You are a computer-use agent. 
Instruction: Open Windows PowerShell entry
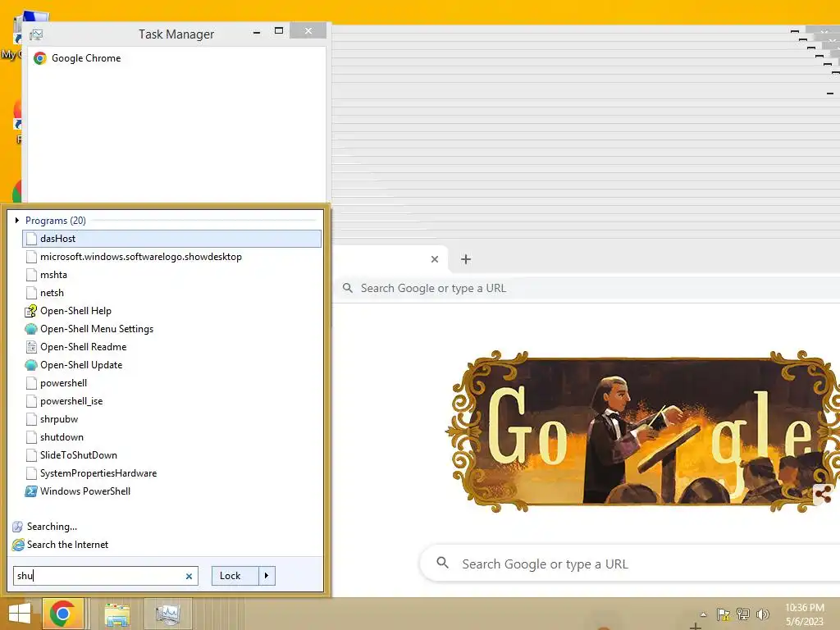[x=172, y=491]
